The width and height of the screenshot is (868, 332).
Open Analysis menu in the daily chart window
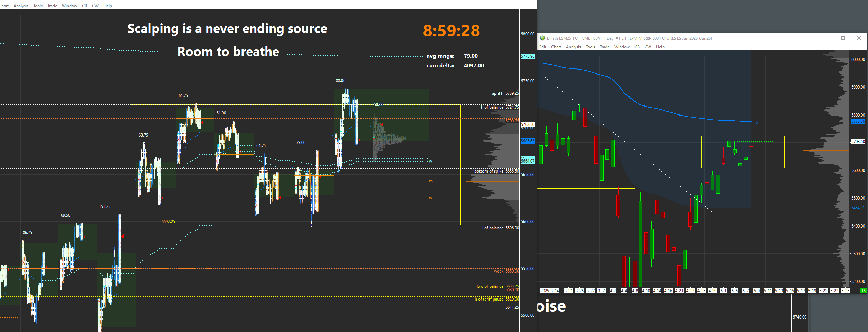pos(573,47)
